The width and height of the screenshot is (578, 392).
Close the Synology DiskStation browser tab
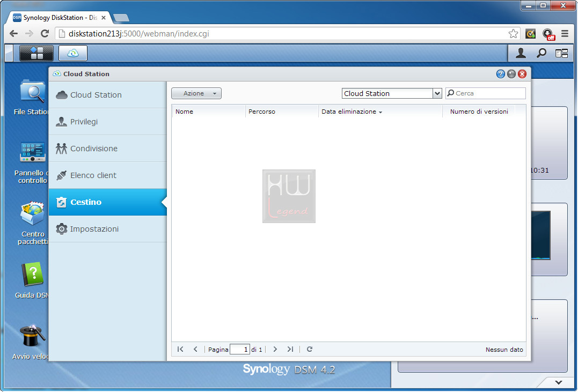click(104, 18)
